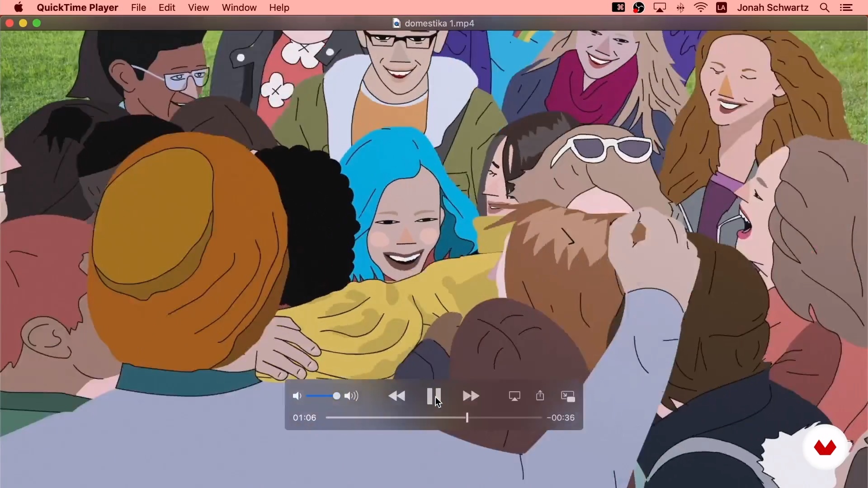Click the playhead on the timeline scrubber

click(x=467, y=418)
